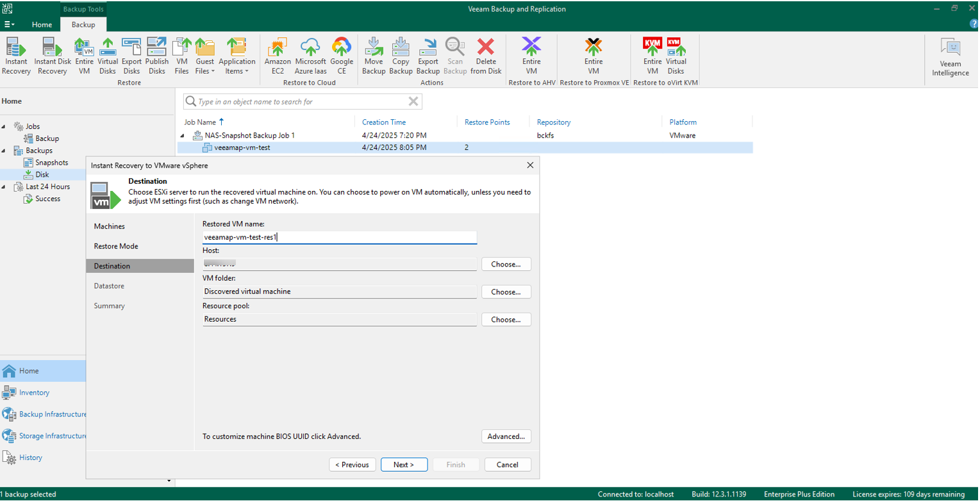
Task: Click Previous in the wizard
Action: click(x=353, y=464)
